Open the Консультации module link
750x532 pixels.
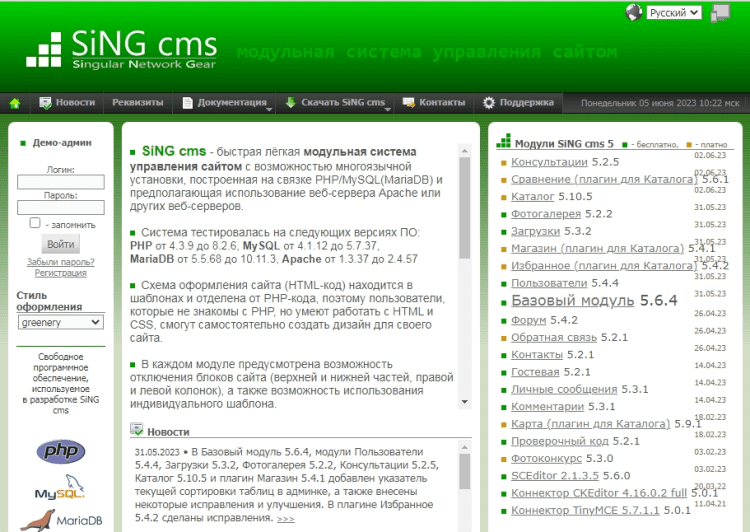549,162
